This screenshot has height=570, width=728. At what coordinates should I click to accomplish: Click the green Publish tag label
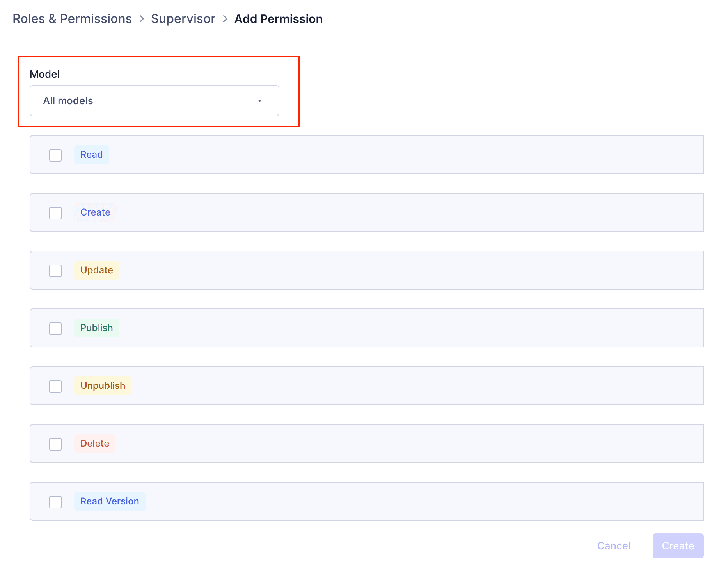(96, 328)
